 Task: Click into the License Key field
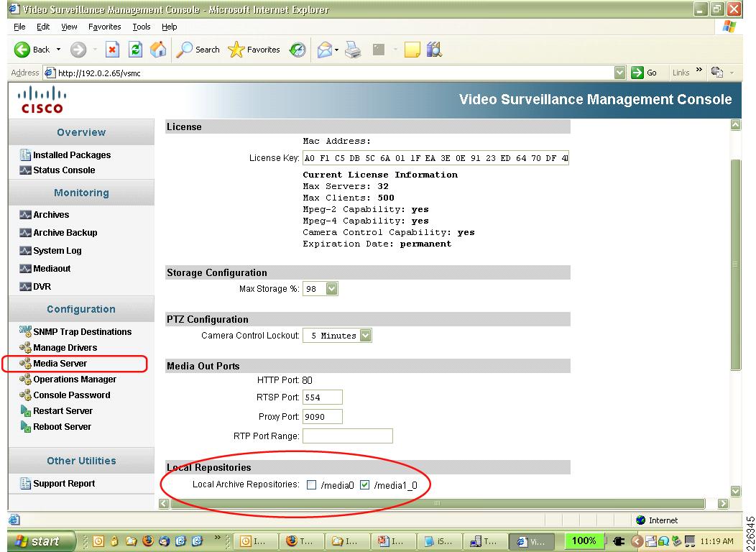point(436,158)
